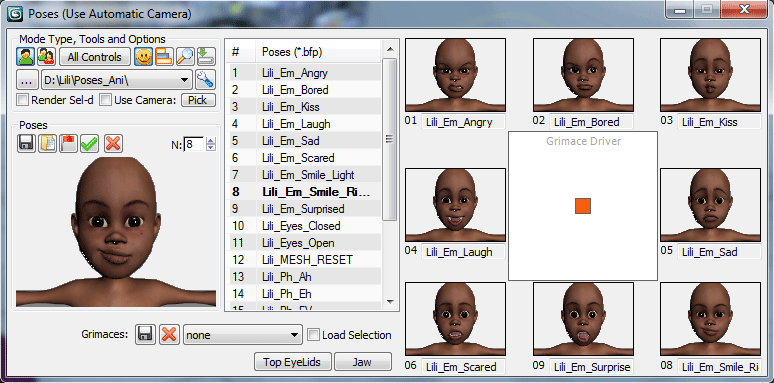
Task: Click the Lili_Em_Angry name field under thumbnail 01
Action: pos(463,122)
